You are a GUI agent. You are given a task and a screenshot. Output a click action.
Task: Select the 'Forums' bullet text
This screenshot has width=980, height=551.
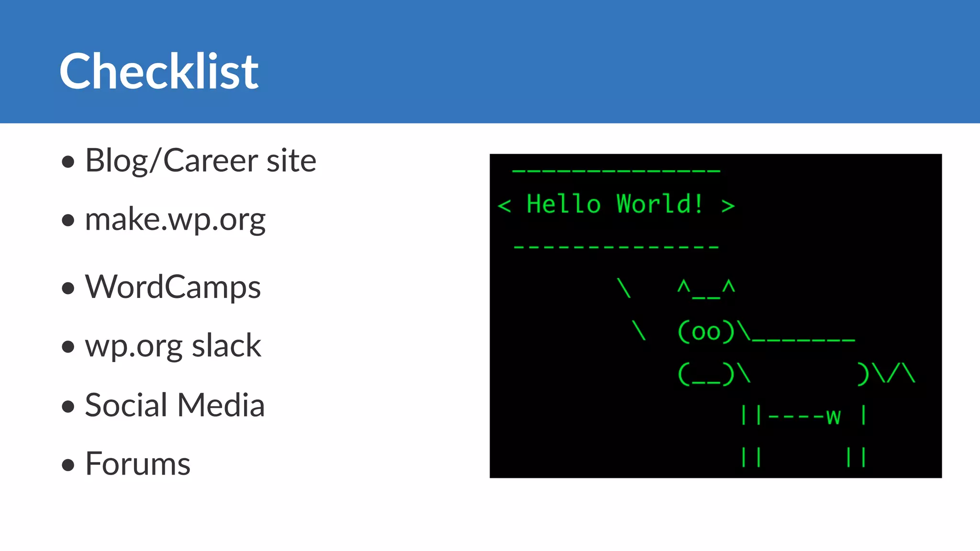138,463
